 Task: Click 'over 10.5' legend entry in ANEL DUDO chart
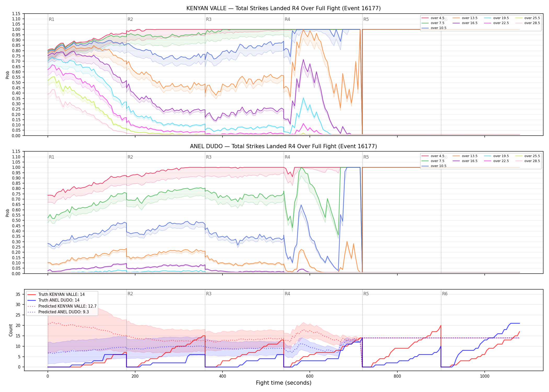point(434,166)
